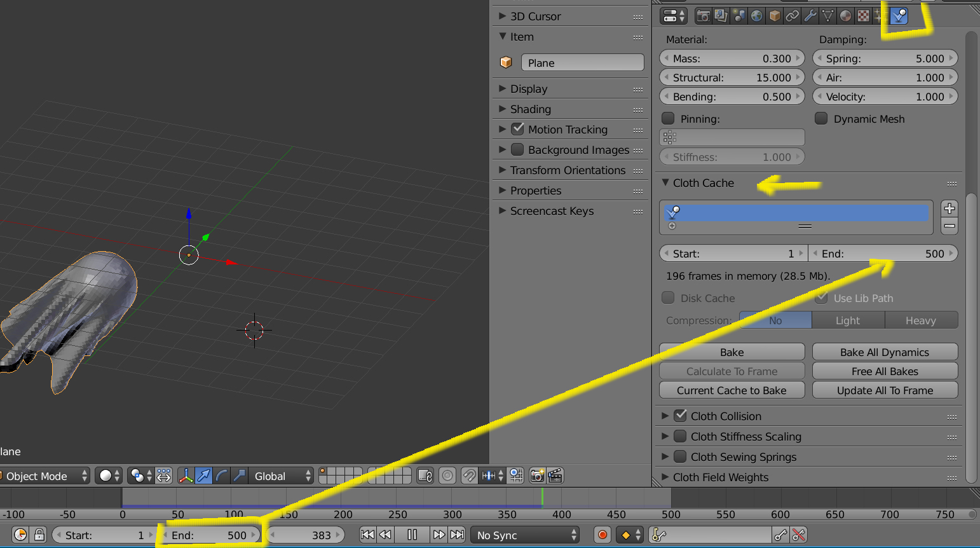
Task: Select the Heavy compression option
Action: pos(920,320)
